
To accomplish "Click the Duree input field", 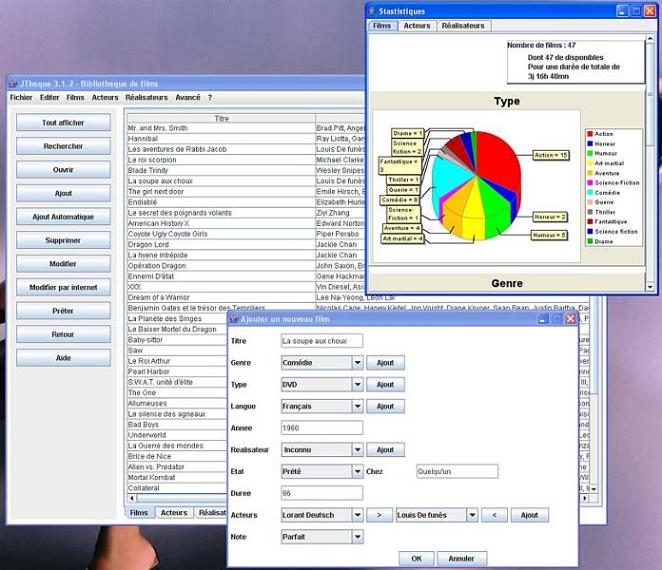I will 322,493.
